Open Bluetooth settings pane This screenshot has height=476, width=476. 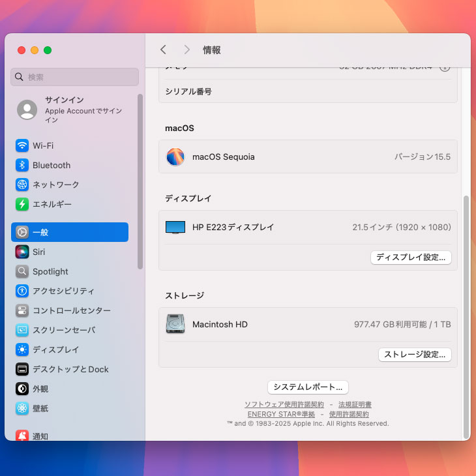coord(70,165)
